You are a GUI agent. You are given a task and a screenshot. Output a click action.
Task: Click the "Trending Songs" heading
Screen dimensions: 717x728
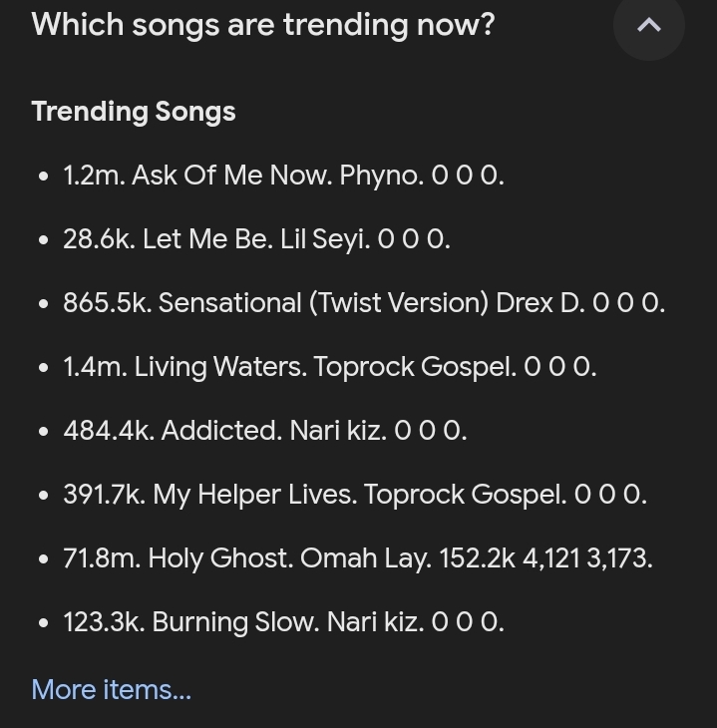point(134,111)
